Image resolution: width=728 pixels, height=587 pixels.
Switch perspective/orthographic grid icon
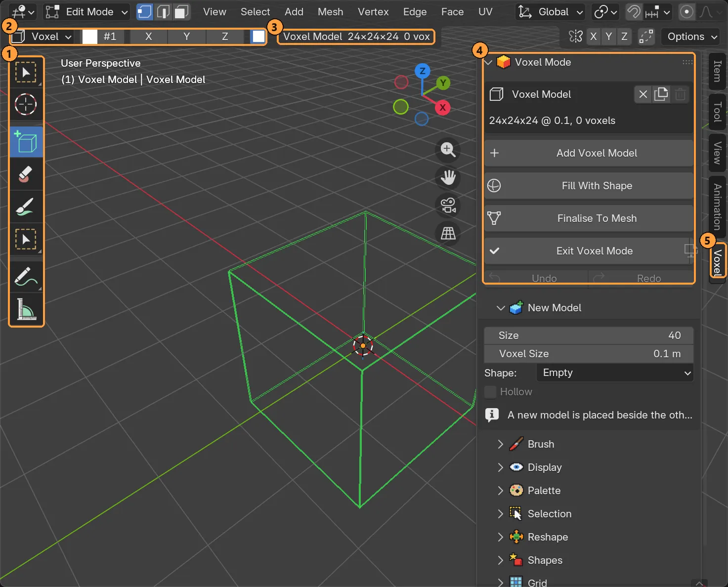448,233
